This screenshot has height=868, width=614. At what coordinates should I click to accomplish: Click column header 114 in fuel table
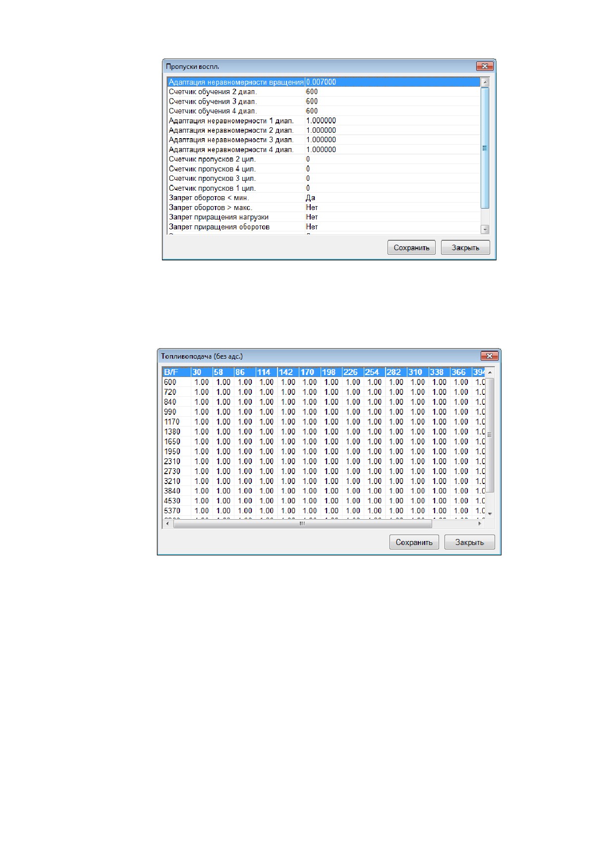click(x=267, y=372)
